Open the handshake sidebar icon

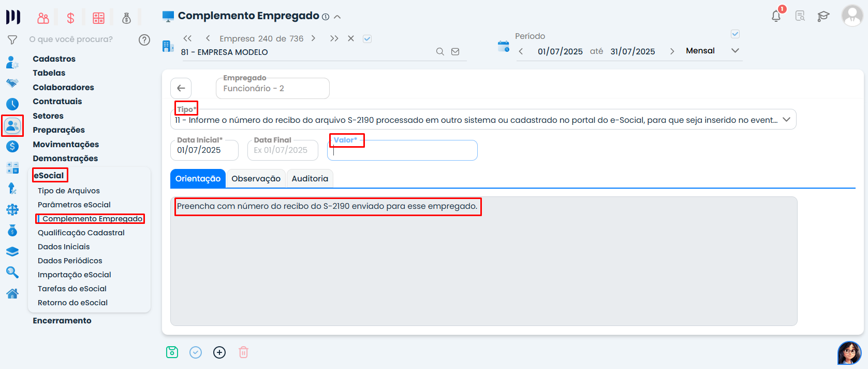[12, 83]
